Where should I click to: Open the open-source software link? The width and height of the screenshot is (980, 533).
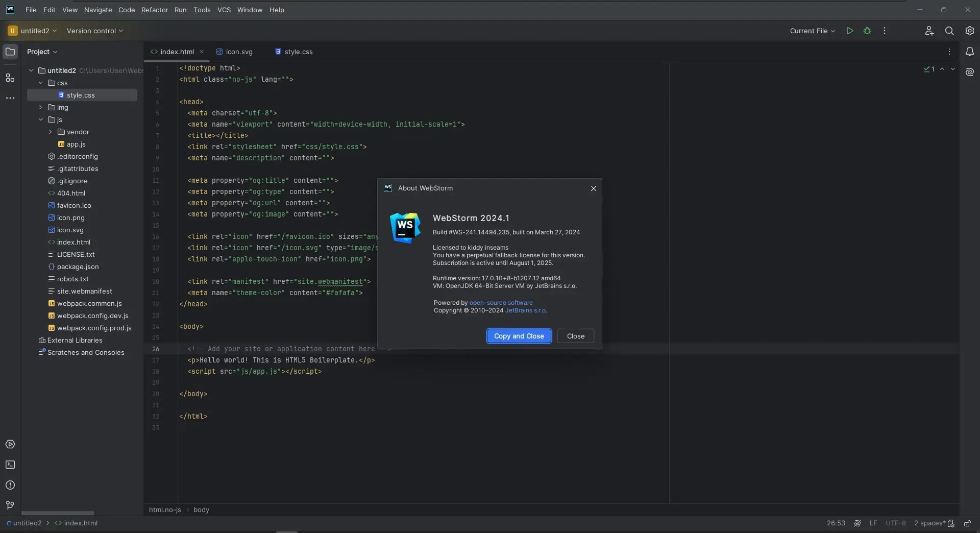tap(501, 303)
